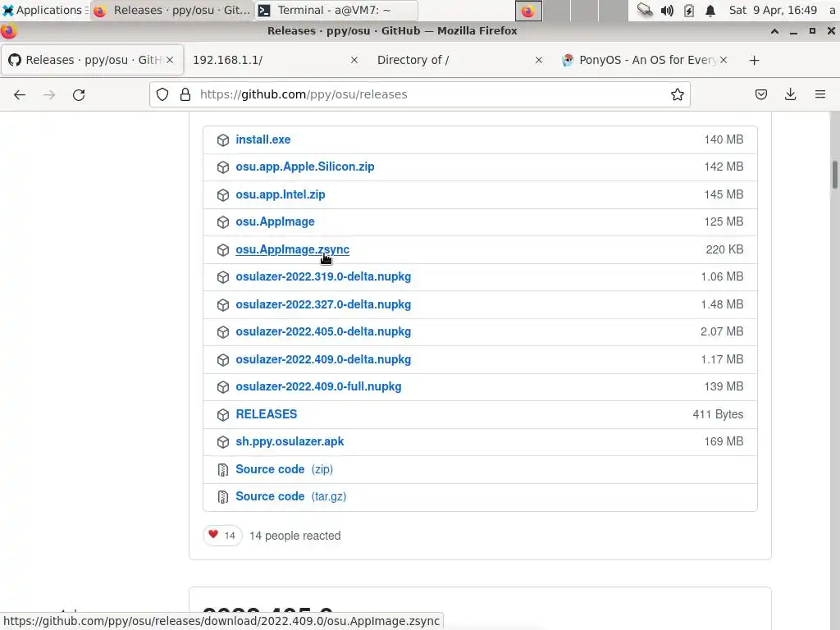This screenshot has height=630, width=840.
Task: Click the package icon beside install.exe
Action: point(223,139)
